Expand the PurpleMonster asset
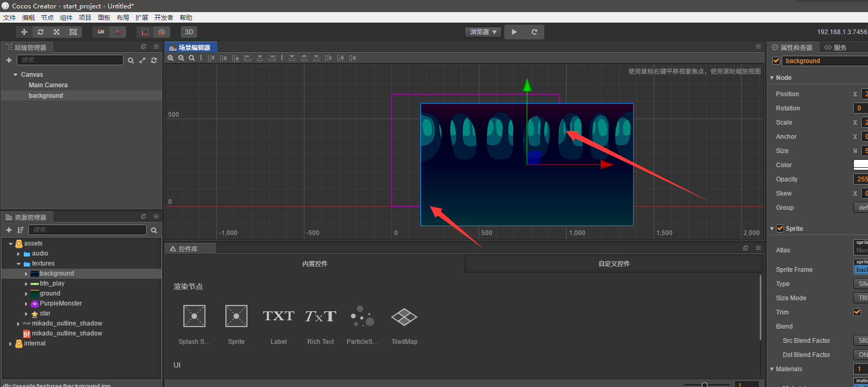 (26, 303)
